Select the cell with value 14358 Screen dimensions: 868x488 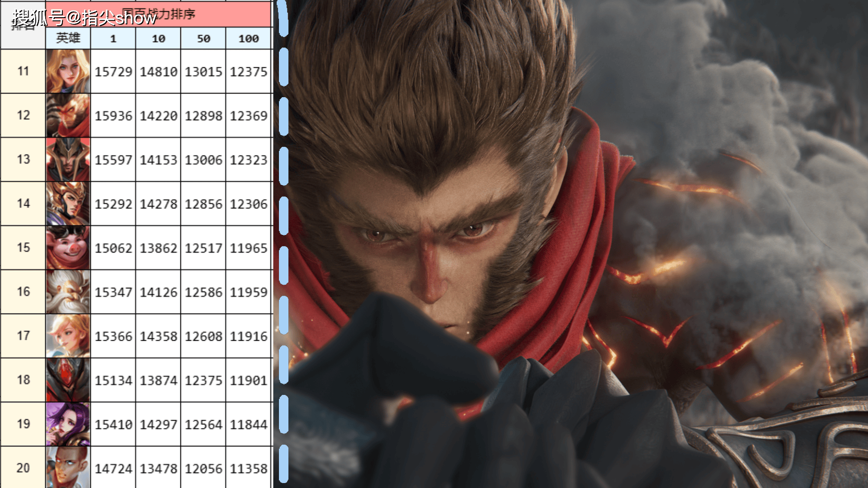pyautogui.click(x=158, y=336)
